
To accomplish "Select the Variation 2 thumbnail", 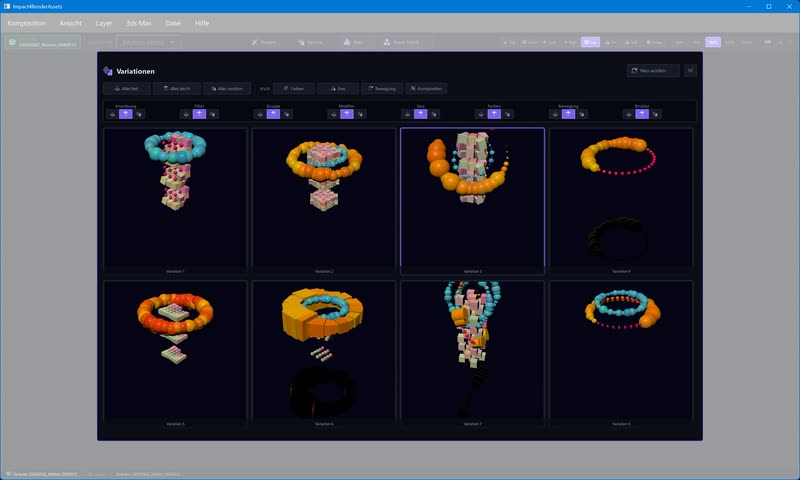I will (x=324, y=201).
